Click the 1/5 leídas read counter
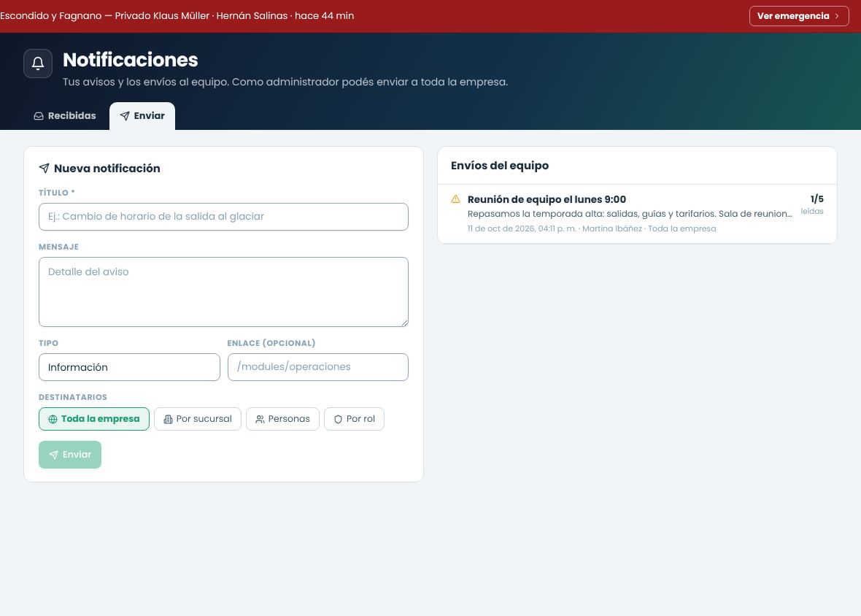 (x=813, y=204)
